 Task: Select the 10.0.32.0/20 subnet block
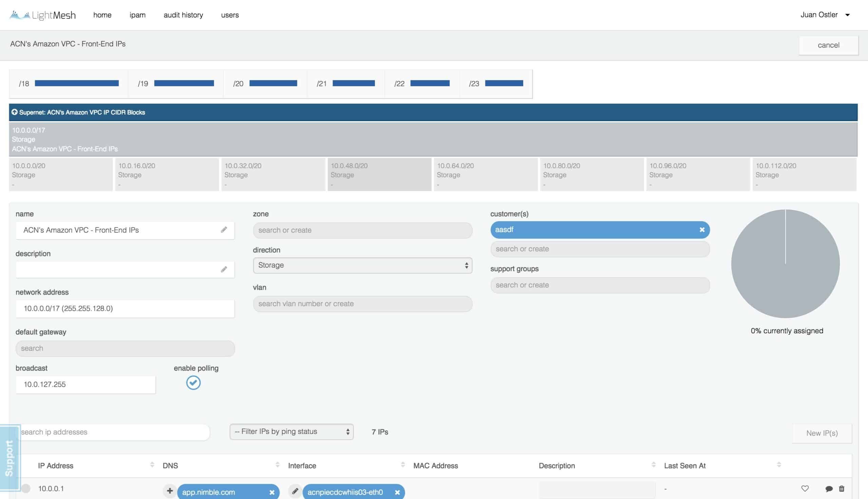[274, 175]
